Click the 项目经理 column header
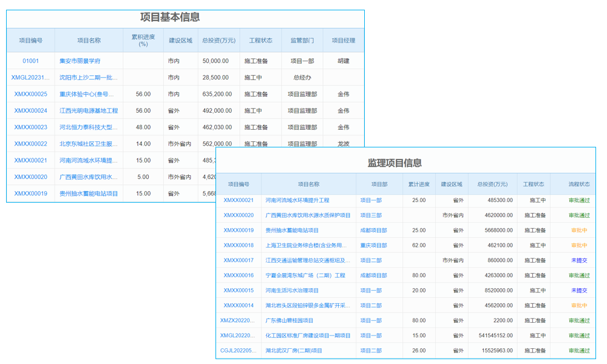Screen dimensions: 607x364 coord(343,40)
